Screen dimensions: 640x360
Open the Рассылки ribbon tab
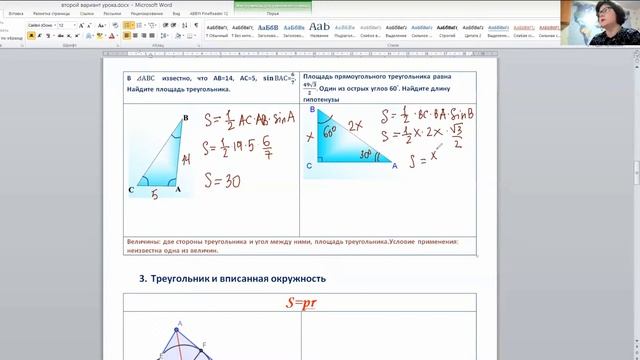pos(112,13)
